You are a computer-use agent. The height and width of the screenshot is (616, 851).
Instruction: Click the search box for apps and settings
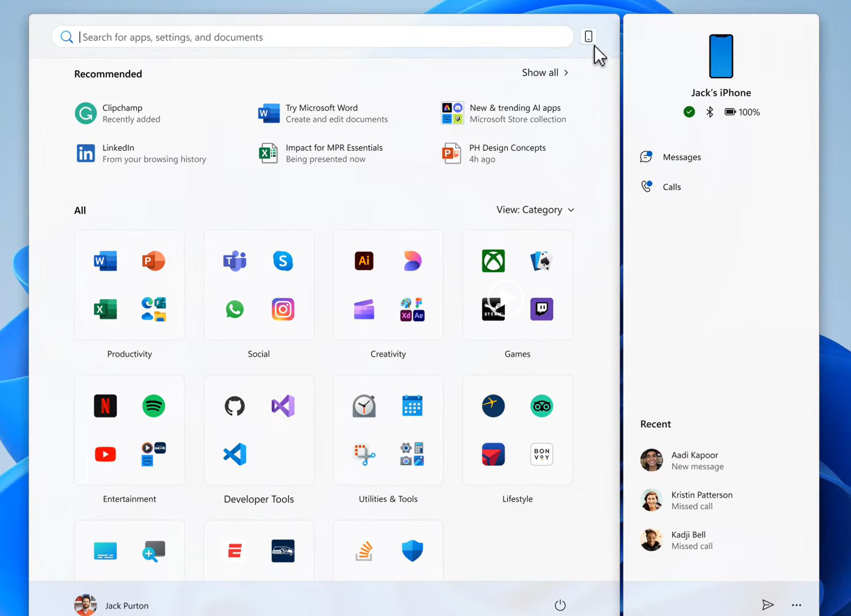click(313, 37)
